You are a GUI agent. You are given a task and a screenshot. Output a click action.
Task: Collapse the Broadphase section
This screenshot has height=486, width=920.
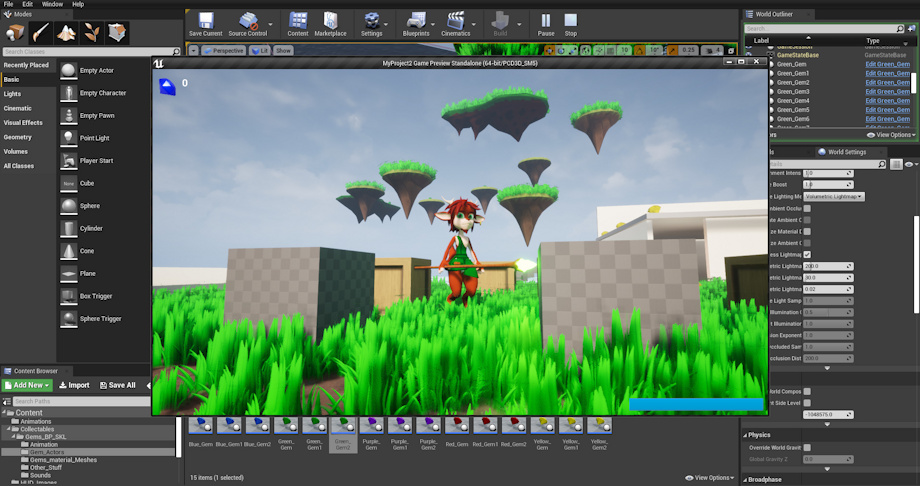click(x=746, y=480)
